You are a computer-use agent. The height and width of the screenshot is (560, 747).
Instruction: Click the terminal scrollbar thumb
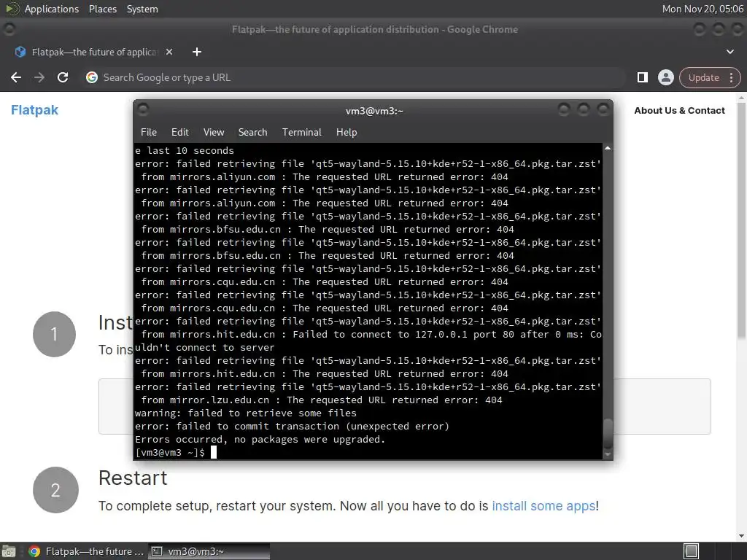[x=608, y=433]
